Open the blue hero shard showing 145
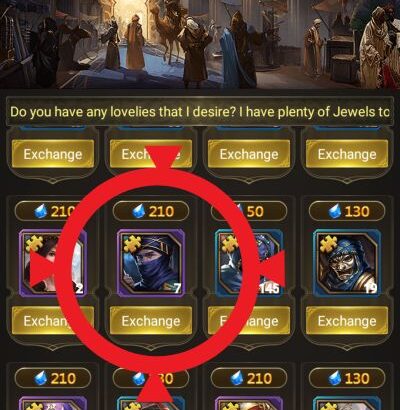The height and width of the screenshot is (410, 400). (x=249, y=263)
